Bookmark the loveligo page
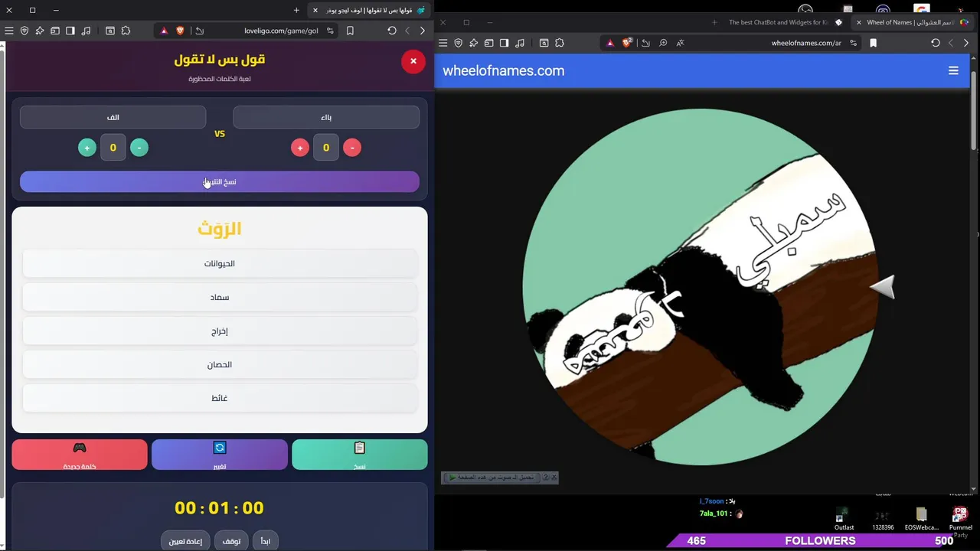The height and width of the screenshot is (551, 980). (350, 31)
